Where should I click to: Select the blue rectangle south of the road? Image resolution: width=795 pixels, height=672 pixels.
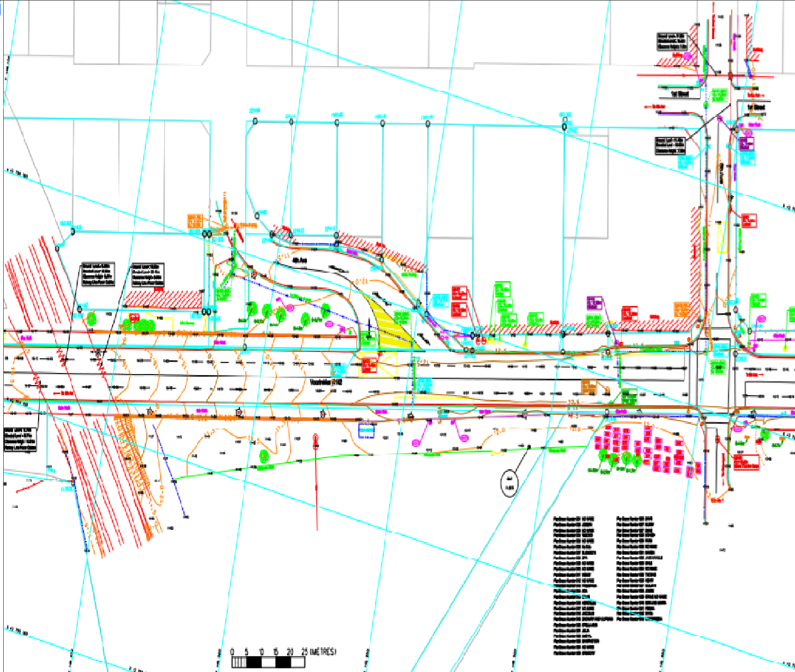[x=366, y=432]
